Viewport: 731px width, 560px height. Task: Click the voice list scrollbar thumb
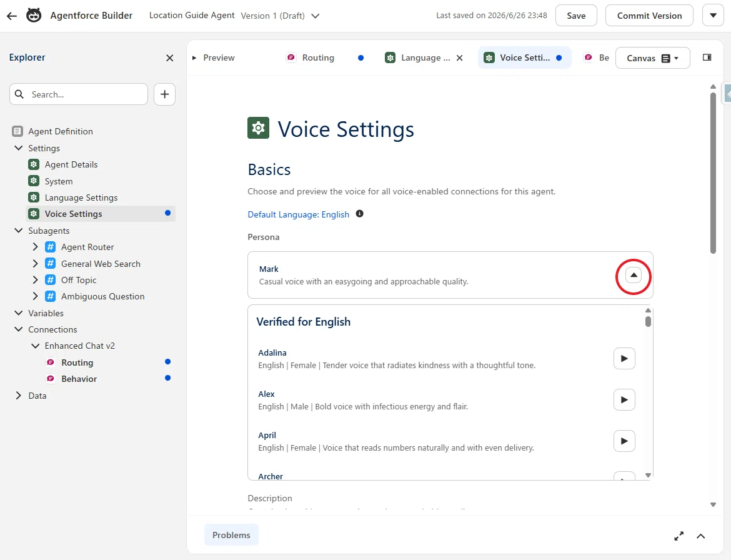[648, 321]
